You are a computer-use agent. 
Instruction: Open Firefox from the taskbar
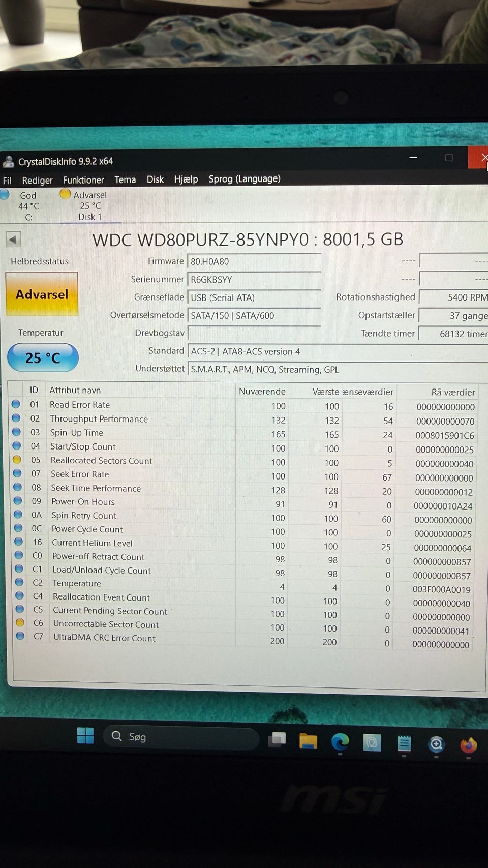click(468, 746)
